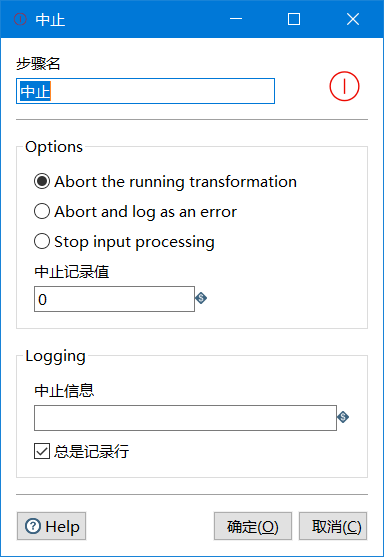Click into the 中止记录值 input box
Screen dimensions: 384x557
point(114,299)
